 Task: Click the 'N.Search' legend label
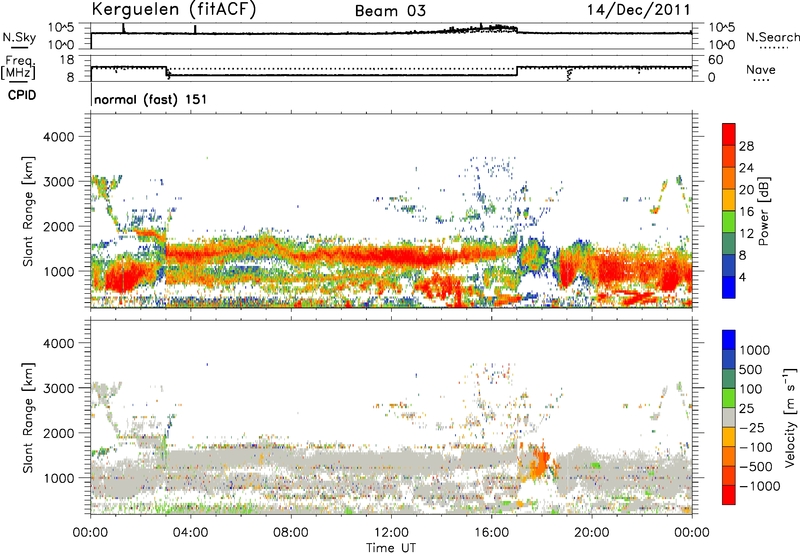coord(772,37)
